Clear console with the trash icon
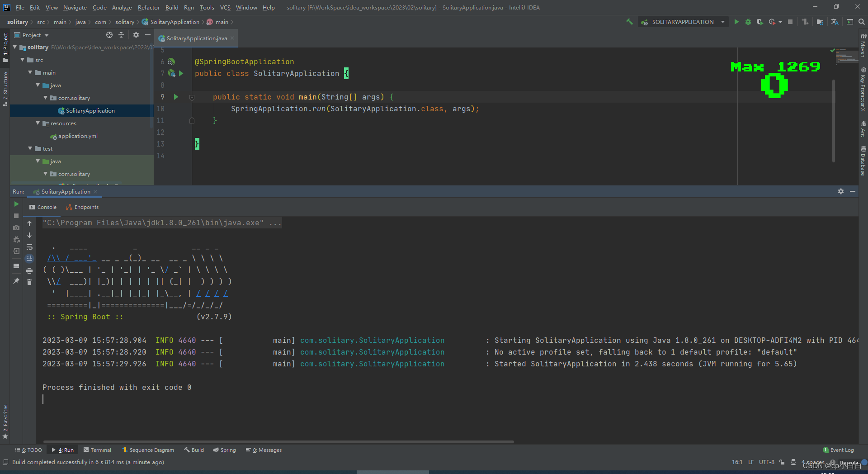The height and width of the screenshot is (474, 868). click(29, 282)
